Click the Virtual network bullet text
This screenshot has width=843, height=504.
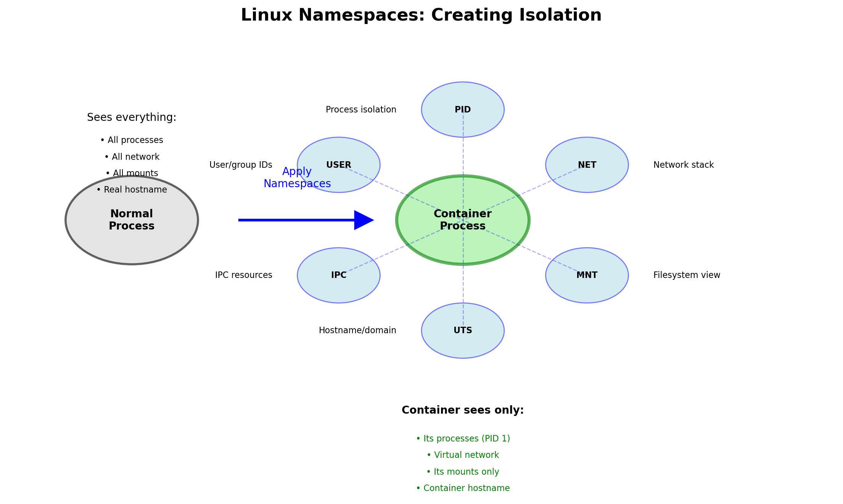pyautogui.click(x=463, y=455)
